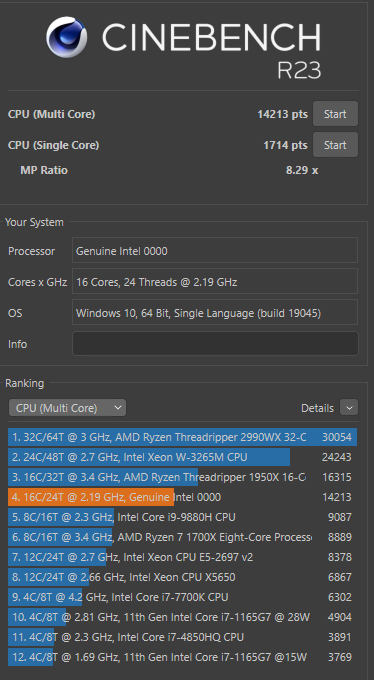Select the Core i7-4850HQ ranking row
The height and width of the screenshot is (680, 374).
pos(183,637)
